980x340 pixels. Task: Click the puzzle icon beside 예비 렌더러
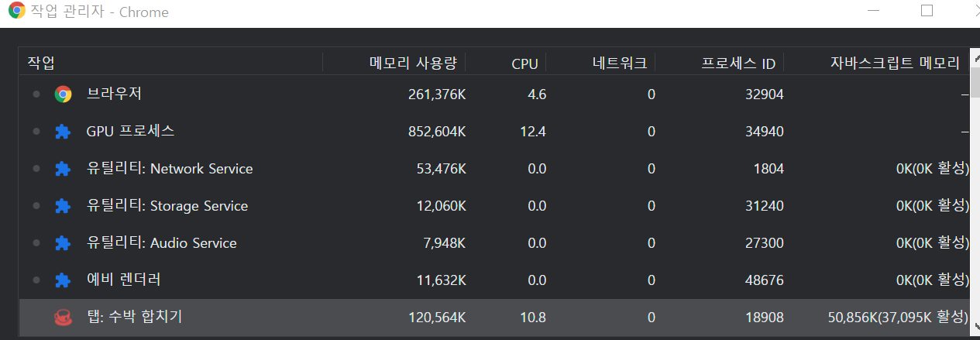[x=63, y=280]
